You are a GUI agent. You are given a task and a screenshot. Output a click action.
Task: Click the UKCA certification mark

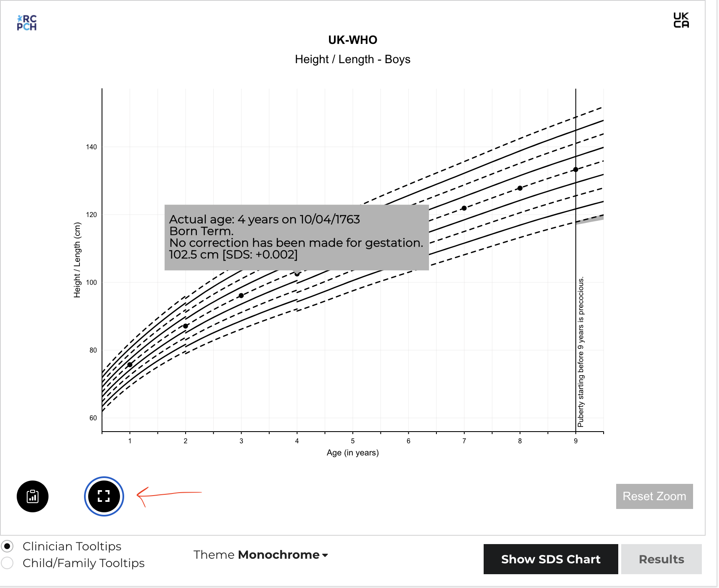(681, 19)
